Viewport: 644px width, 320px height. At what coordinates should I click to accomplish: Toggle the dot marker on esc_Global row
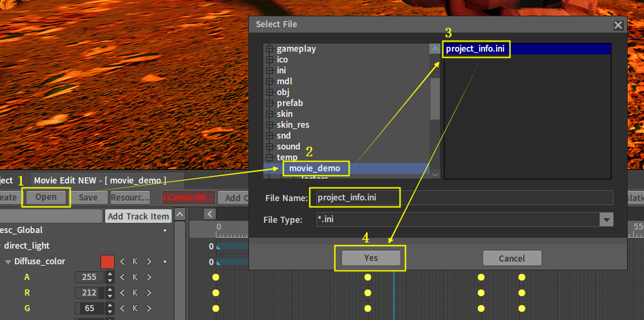164,230
